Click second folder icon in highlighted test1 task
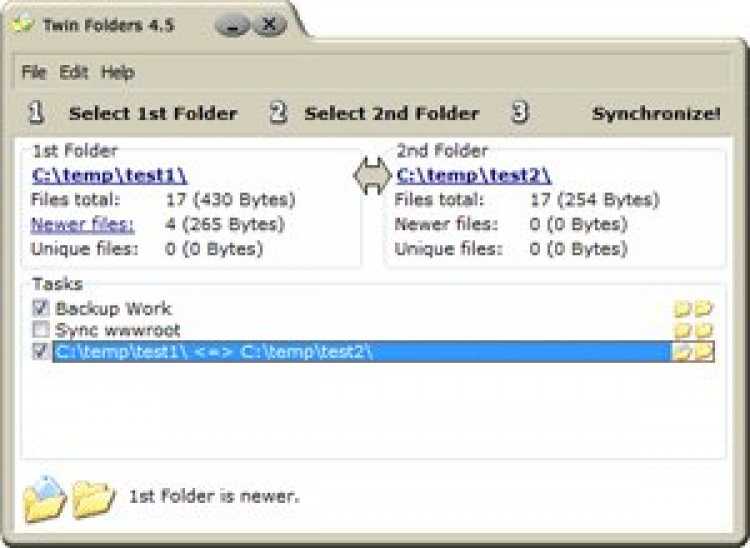 (x=704, y=352)
